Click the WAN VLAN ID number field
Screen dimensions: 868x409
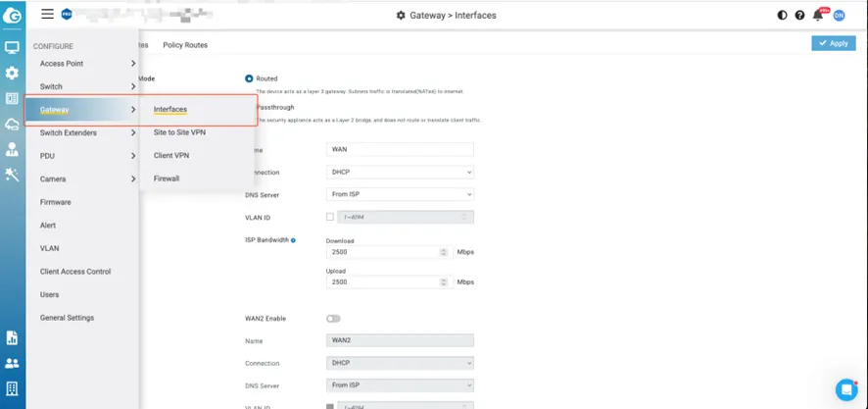pyautogui.click(x=406, y=217)
